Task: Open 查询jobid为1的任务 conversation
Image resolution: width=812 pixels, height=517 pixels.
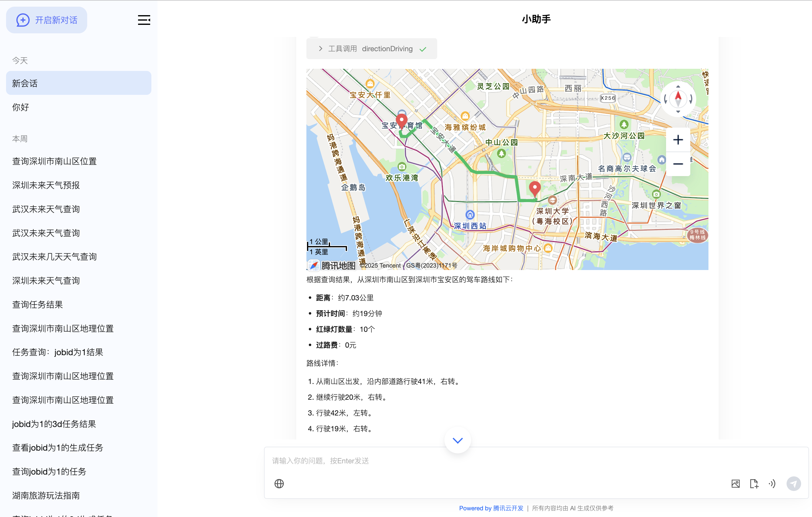Action: [79, 472]
